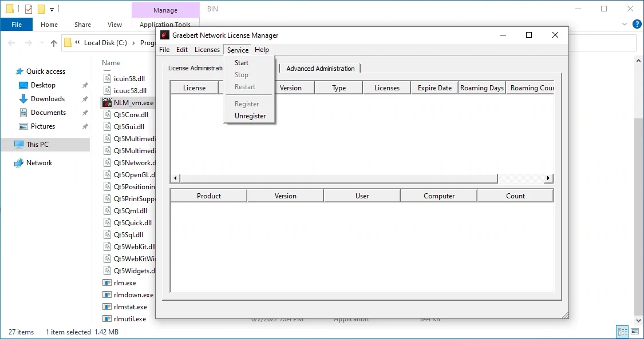This screenshot has width=644, height=339.
Task: Open Documents in navigation pane
Action: [48, 112]
